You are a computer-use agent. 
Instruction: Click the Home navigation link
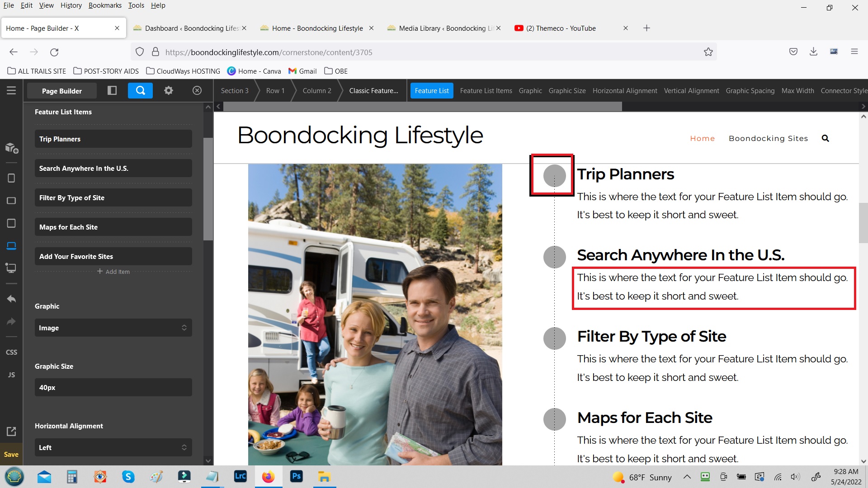pos(702,138)
